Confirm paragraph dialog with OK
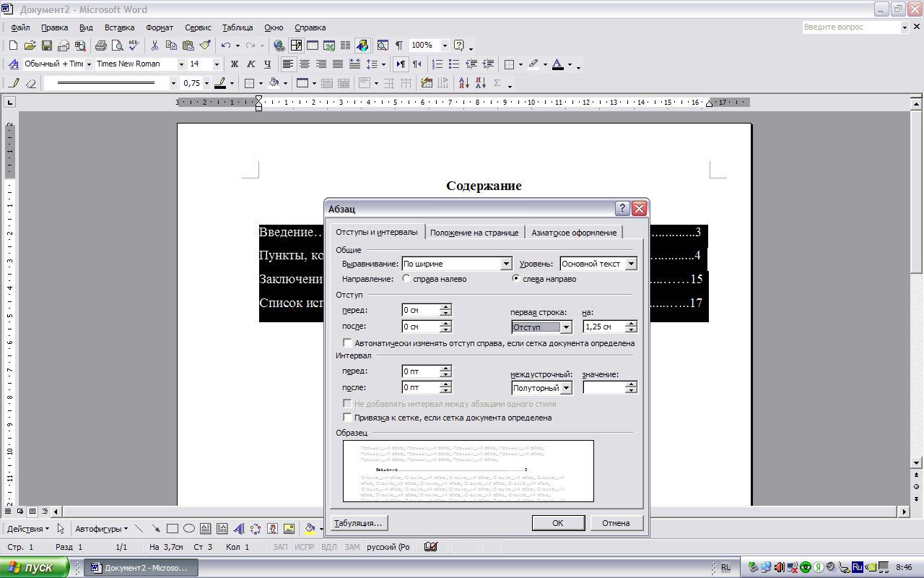 pyautogui.click(x=558, y=523)
